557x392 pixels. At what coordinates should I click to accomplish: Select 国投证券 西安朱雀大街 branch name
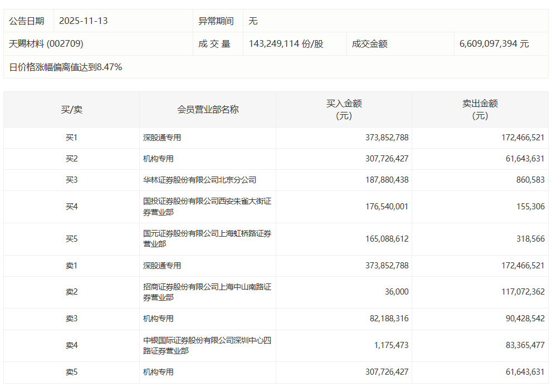[x=207, y=207]
